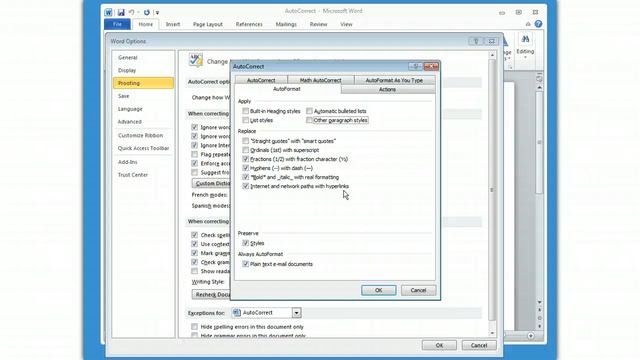
Task: Enable Ordinals (1st) with superscript
Action: (x=245, y=150)
